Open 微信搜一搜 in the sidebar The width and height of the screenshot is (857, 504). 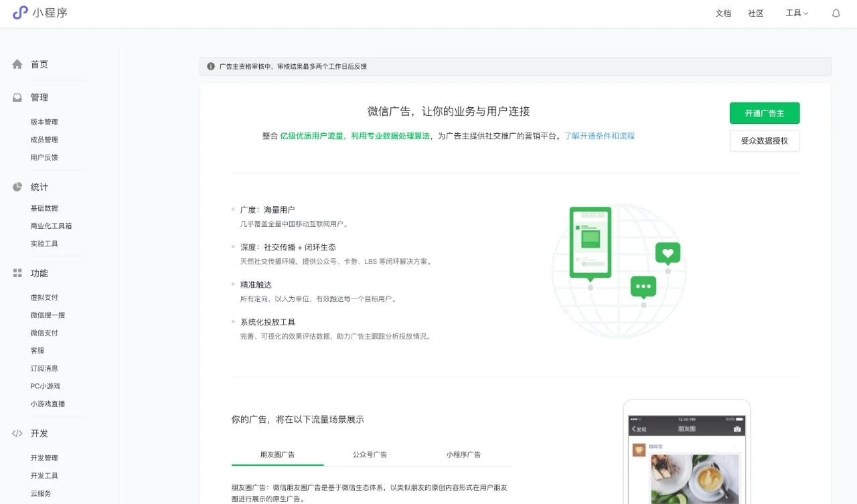tap(48, 315)
